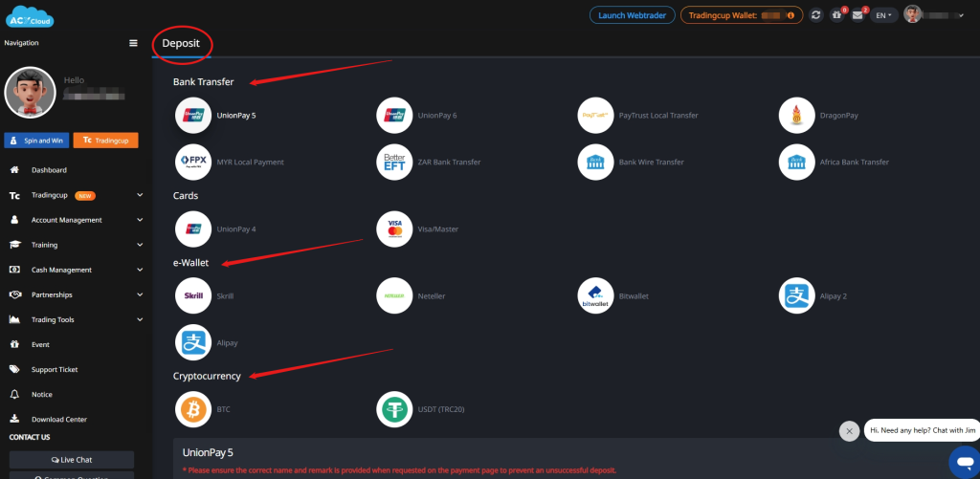Viewport: 980px width, 479px height.
Task: Pick the DragonPay payment icon
Action: tap(796, 115)
